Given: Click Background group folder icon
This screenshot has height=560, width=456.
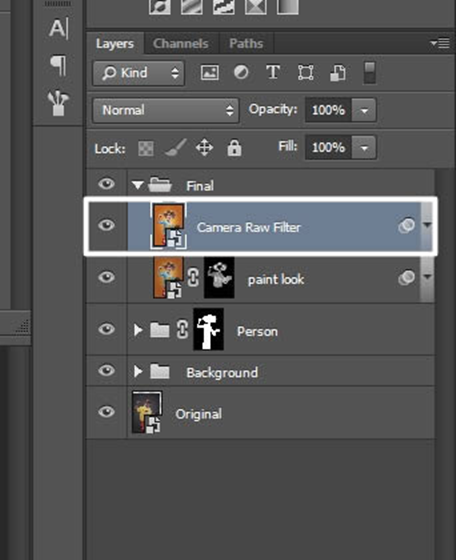Looking at the screenshot, I should 160,371.
